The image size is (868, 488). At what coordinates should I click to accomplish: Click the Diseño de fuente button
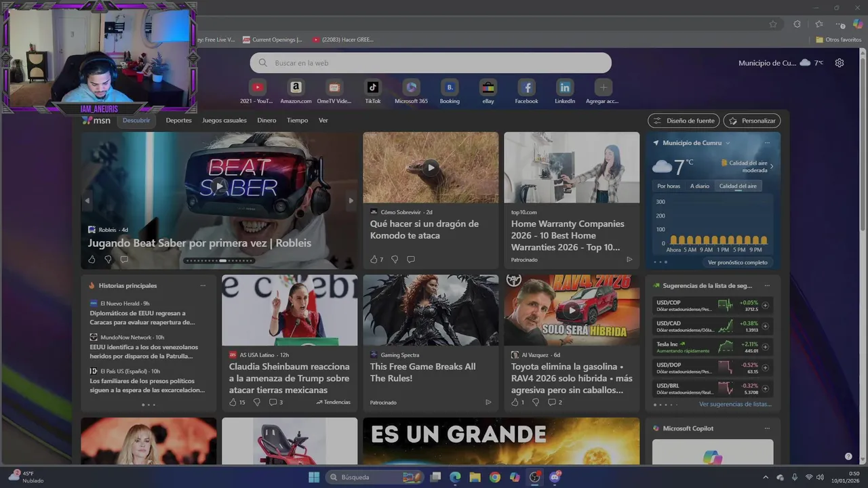point(684,121)
